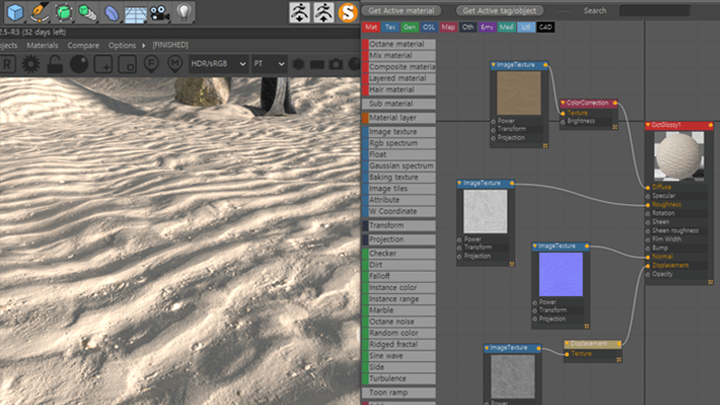
Task: Open the HDR/sRGB dropdown
Action: (218, 64)
